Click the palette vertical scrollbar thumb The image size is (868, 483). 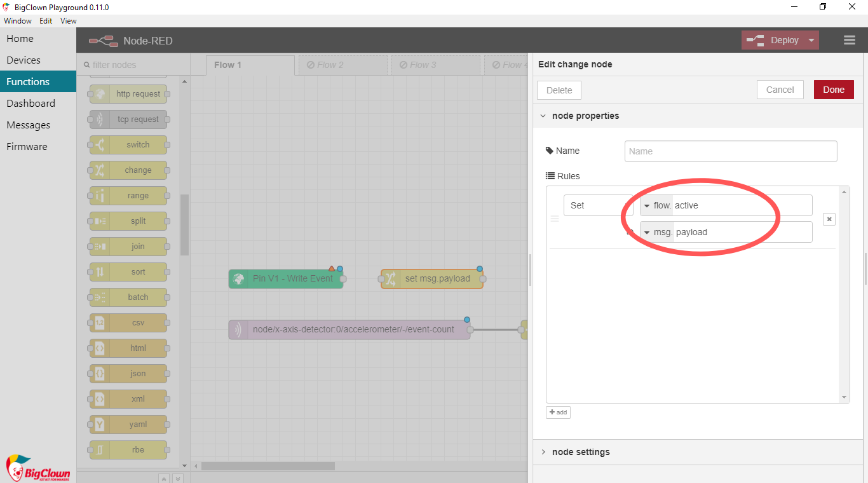(x=185, y=225)
